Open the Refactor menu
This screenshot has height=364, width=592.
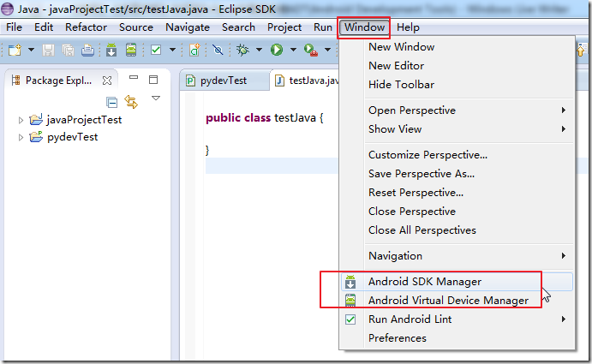tap(86, 27)
